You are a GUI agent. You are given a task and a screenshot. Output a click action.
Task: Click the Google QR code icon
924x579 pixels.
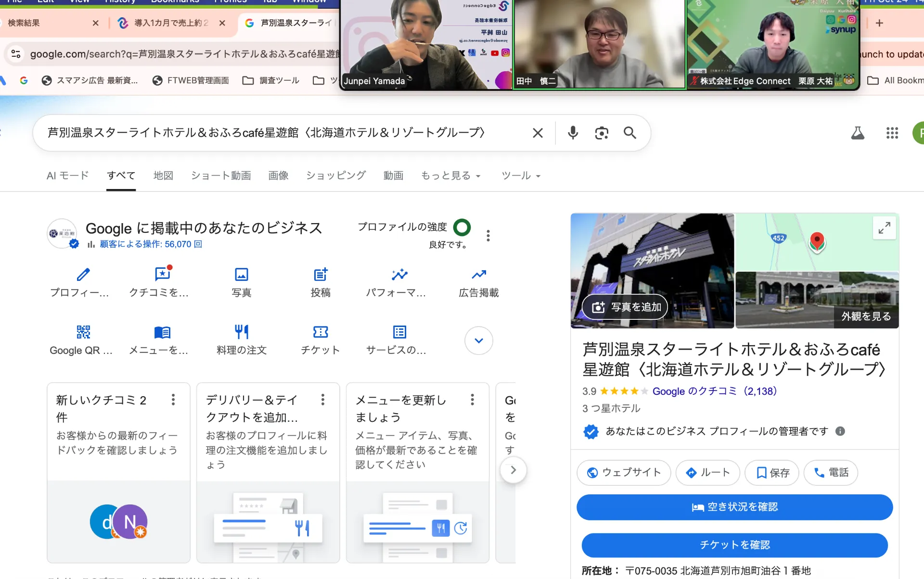(x=83, y=332)
